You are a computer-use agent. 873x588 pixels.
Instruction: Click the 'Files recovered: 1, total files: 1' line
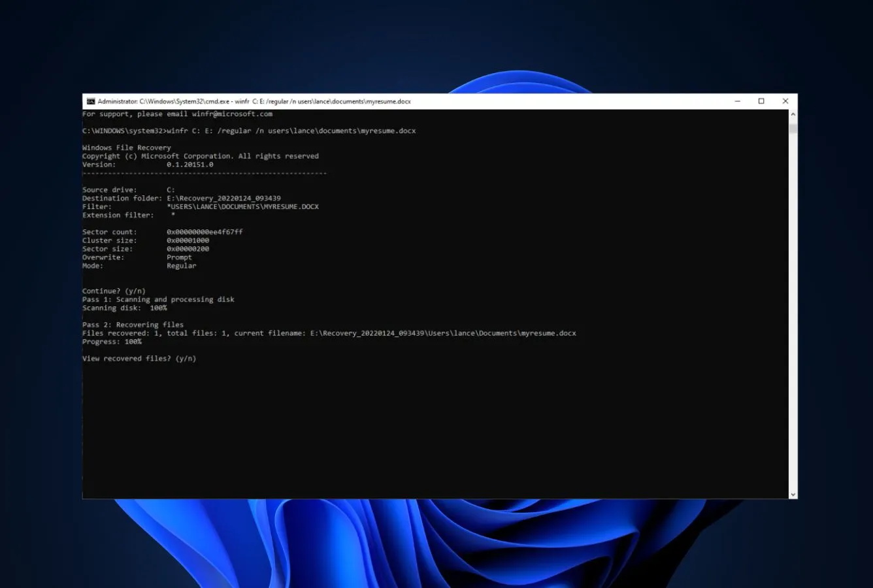click(x=329, y=333)
